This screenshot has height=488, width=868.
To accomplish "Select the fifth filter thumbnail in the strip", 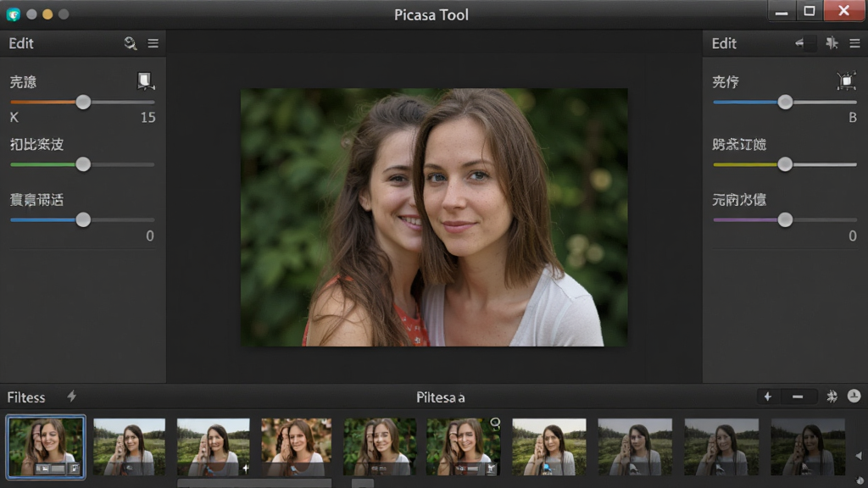I will (x=380, y=447).
